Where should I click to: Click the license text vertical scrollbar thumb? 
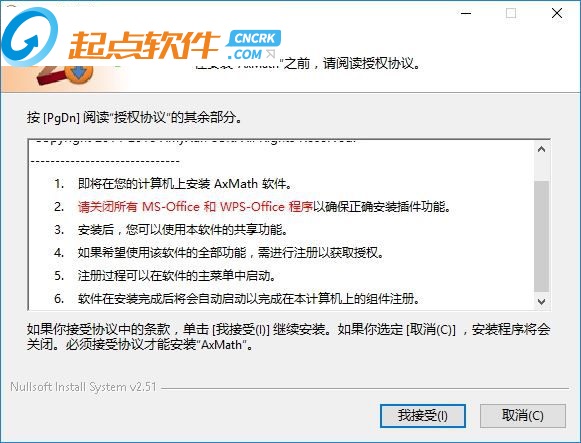tap(541, 236)
